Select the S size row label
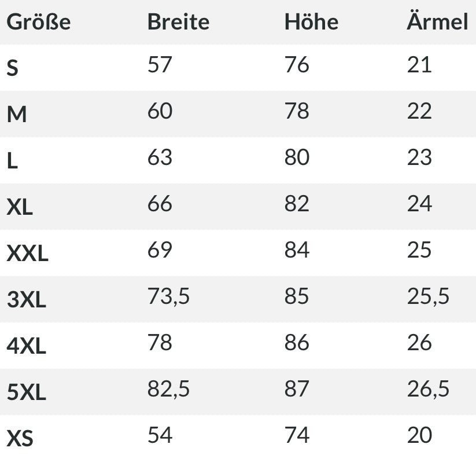 [13, 68]
